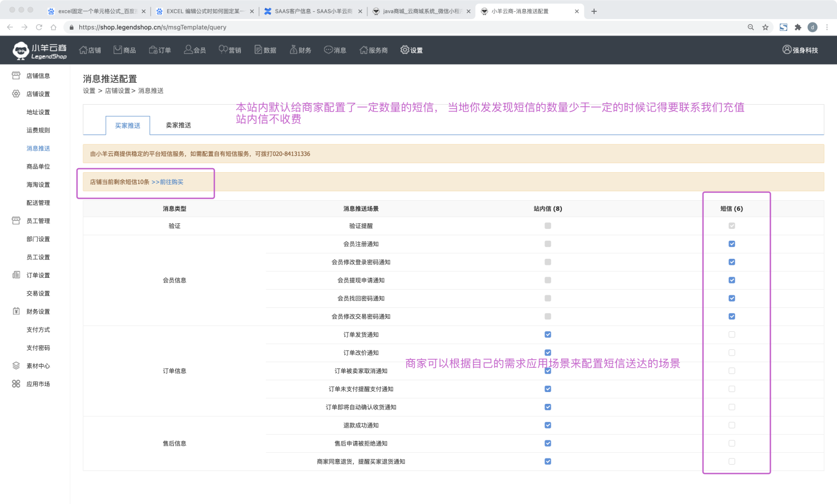Expand the 员工管理 sidebar group
Viewport: 837px width, 504px height.
pyautogui.click(x=38, y=221)
